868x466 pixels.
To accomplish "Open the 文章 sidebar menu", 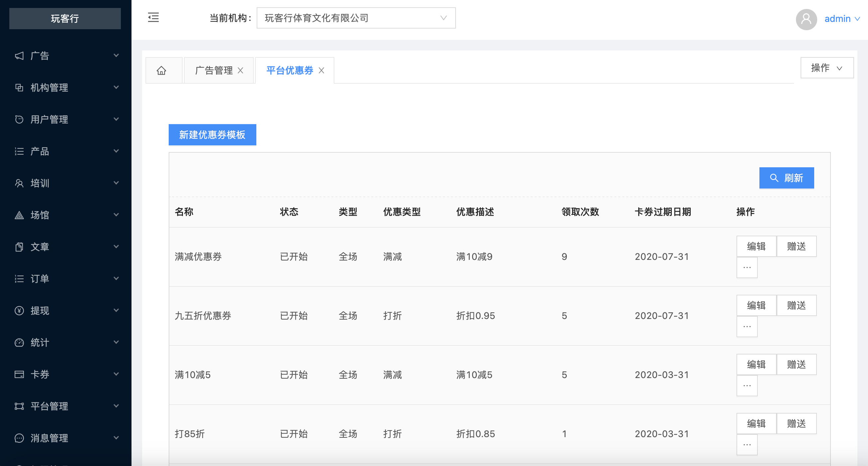I will [66, 247].
